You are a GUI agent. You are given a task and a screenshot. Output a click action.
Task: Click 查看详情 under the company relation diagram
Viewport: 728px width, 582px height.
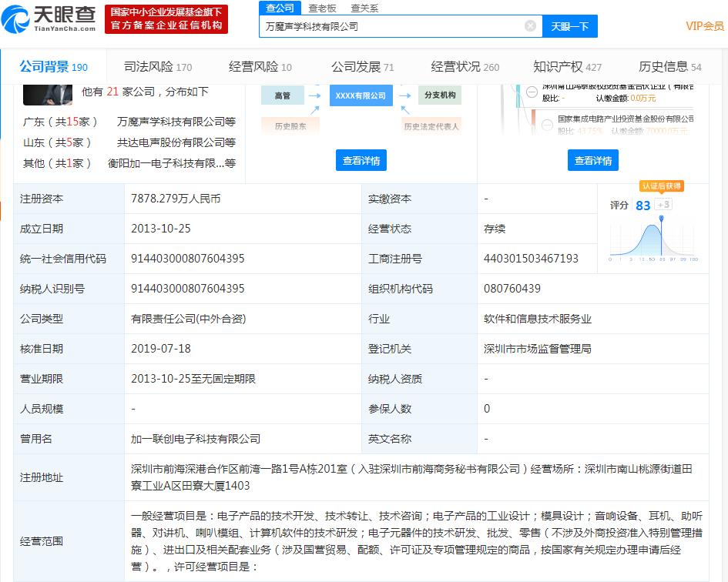click(361, 161)
